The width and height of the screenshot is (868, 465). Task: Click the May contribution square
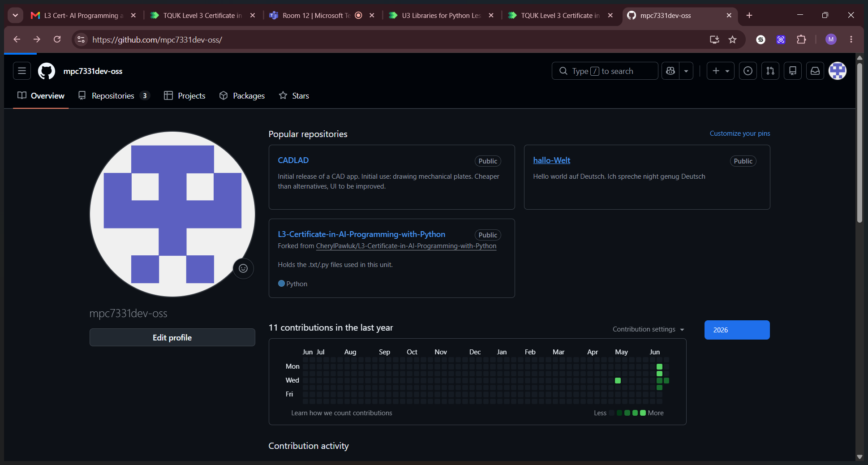618,381
